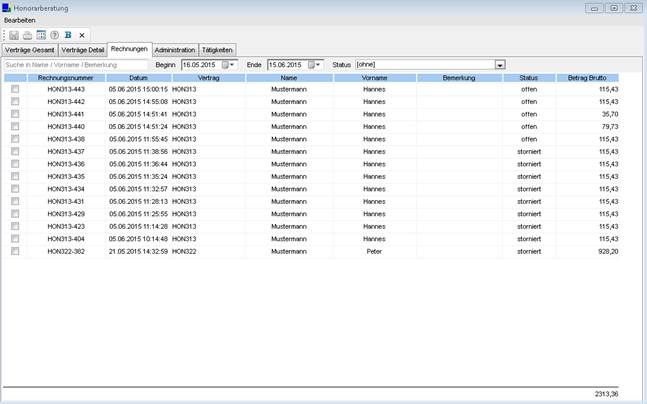This screenshot has width=647, height=404.
Task: Tick checkbox for invoice HON313-443
Action: [15, 89]
